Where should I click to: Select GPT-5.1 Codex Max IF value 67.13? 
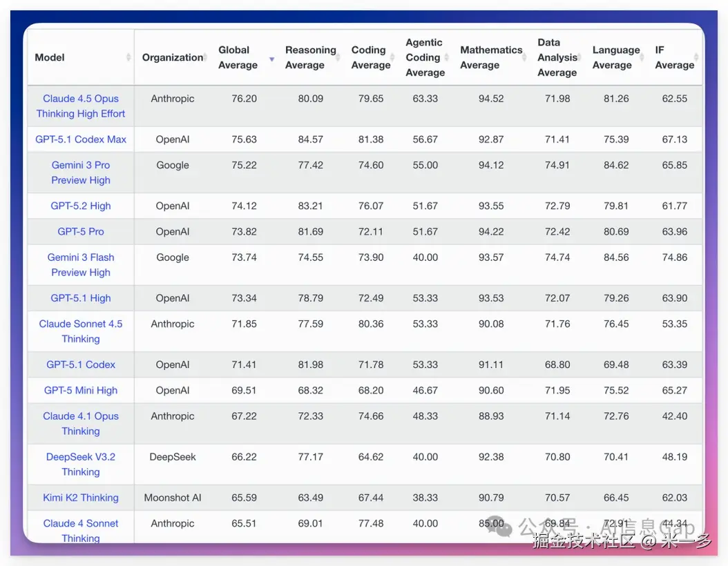pos(675,139)
